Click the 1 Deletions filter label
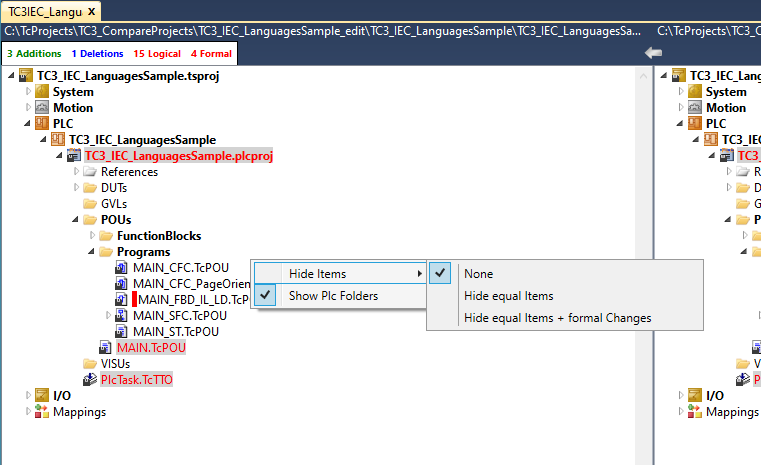This screenshot has width=761, height=465. point(97,53)
